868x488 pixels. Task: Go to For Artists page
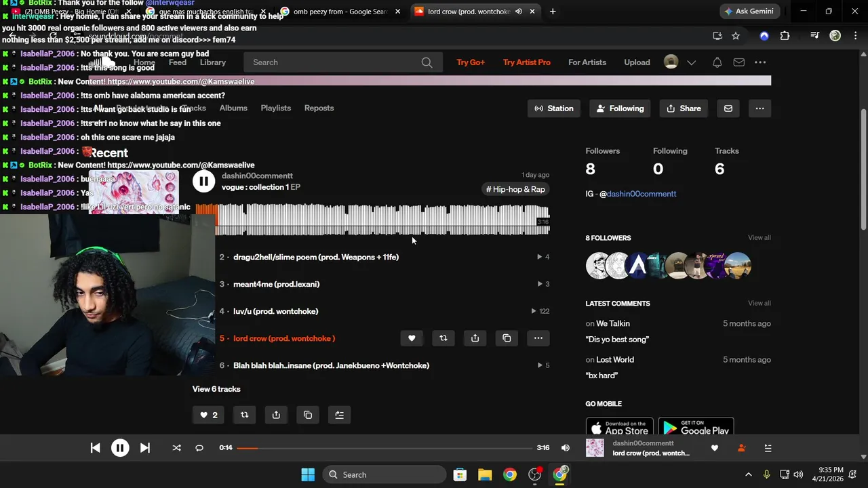pyautogui.click(x=587, y=62)
